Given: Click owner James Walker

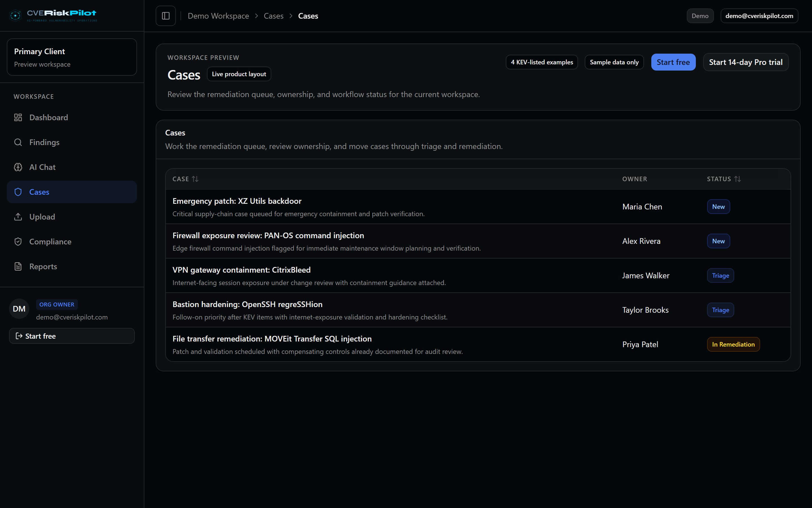Looking at the screenshot, I should coord(646,275).
